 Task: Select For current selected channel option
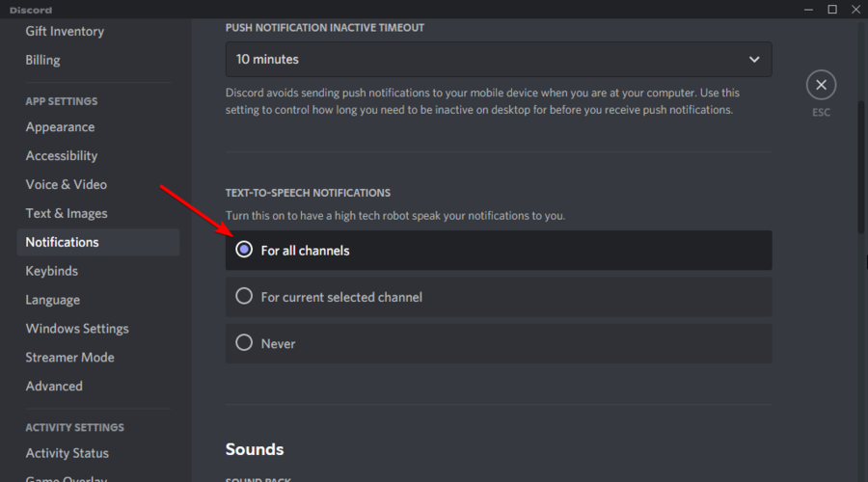499,297
